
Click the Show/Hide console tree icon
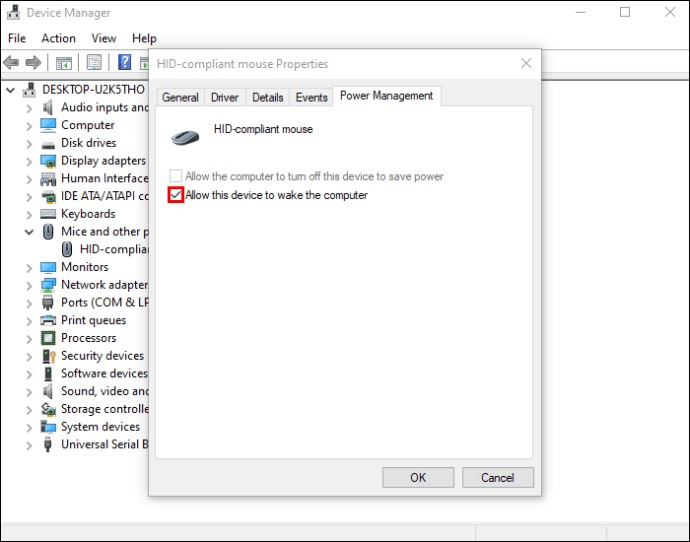pos(64,62)
